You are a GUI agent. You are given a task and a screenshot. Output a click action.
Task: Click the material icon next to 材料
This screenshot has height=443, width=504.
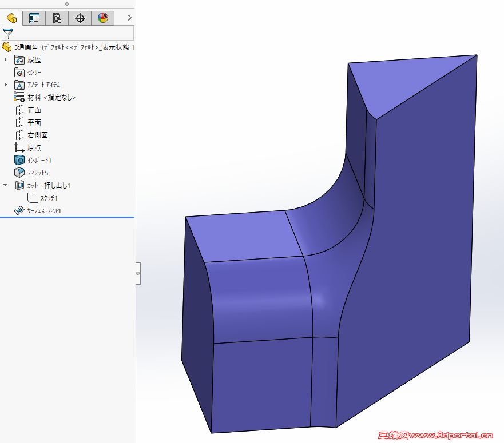coord(19,97)
